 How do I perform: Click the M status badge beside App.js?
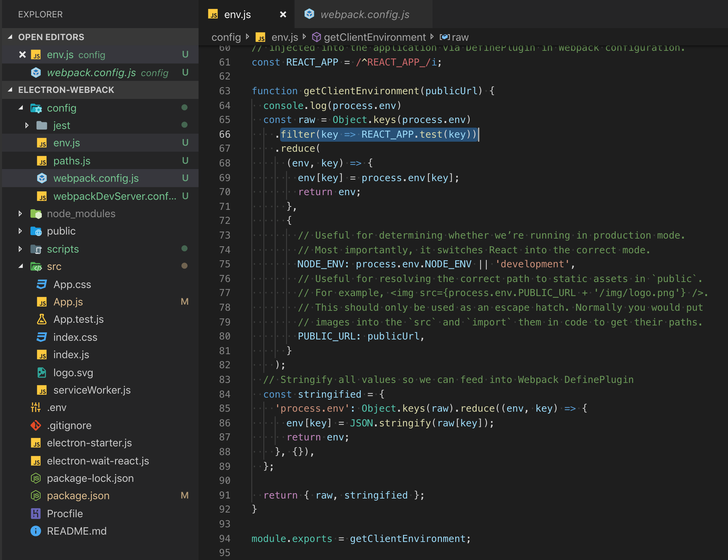[x=185, y=302]
